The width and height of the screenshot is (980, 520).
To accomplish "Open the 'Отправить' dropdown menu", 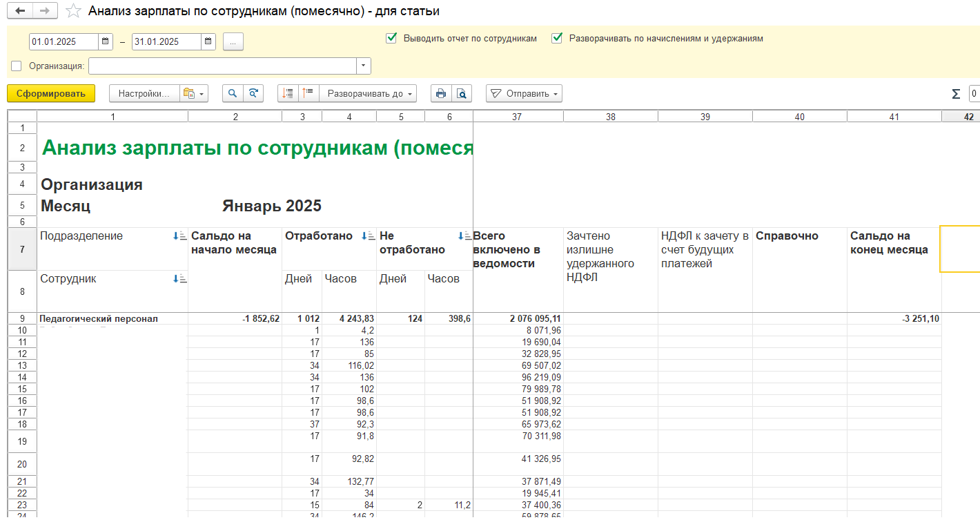I will tap(524, 93).
